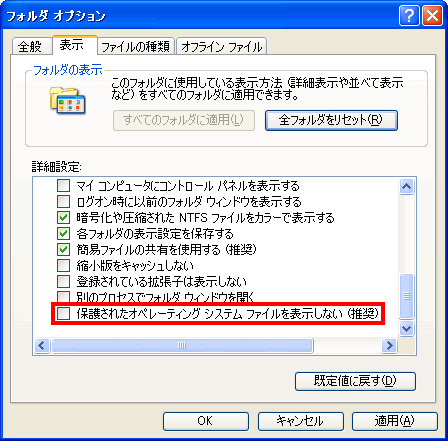Screen dimensions: 448x441
Task: Click the vertical scrollbar thumb
Action: 406,296
